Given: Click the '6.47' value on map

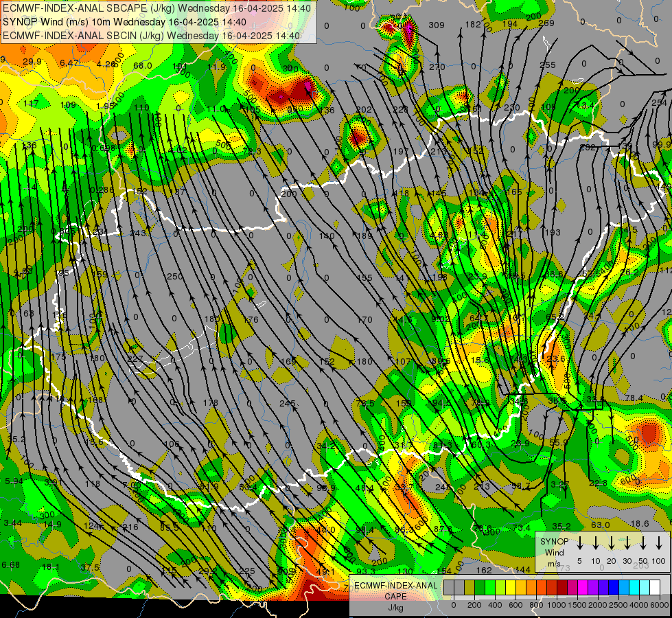Looking at the screenshot, I should coord(69,63).
